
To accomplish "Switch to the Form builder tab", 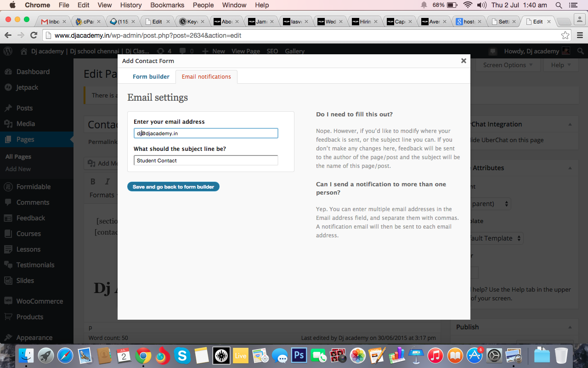I will point(151,76).
